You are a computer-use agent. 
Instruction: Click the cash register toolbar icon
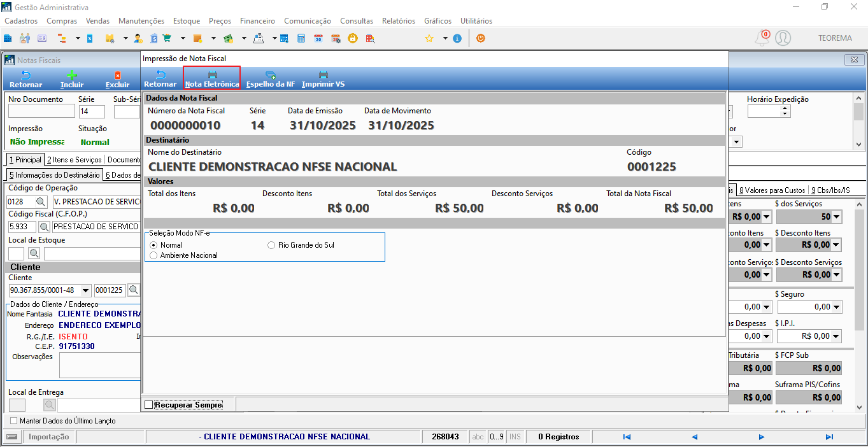pos(259,38)
